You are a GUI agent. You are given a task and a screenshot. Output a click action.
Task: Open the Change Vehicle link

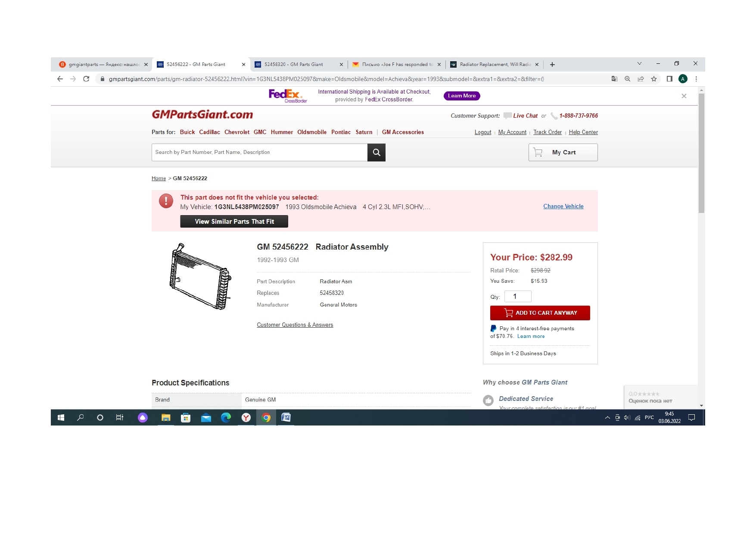pyautogui.click(x=563, y=206)
